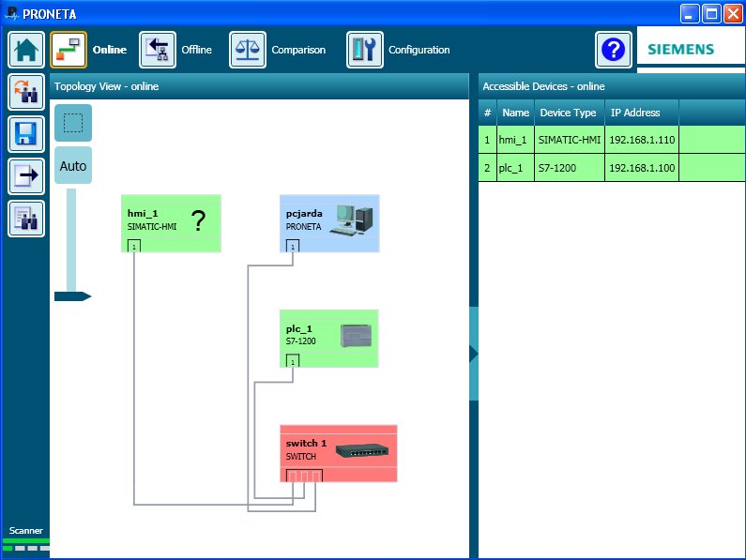Select the hmi_1 SIMATIC-HMI device node
Screen dimensions: 746x560
171,223
